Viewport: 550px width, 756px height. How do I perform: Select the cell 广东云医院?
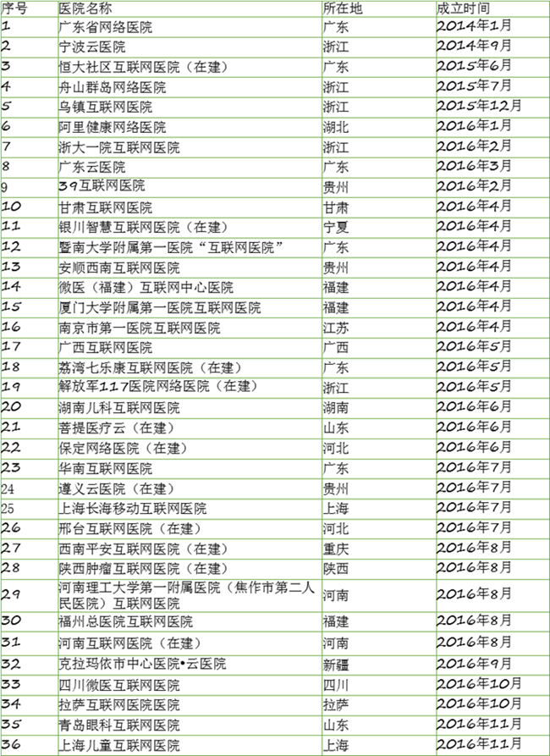(190, 168)
